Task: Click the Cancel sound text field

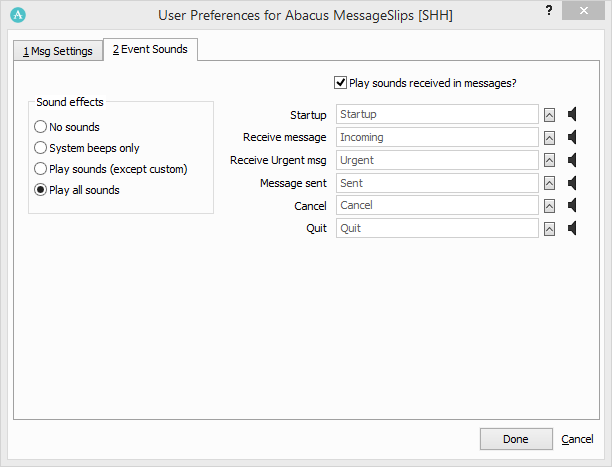Action: 437,205
